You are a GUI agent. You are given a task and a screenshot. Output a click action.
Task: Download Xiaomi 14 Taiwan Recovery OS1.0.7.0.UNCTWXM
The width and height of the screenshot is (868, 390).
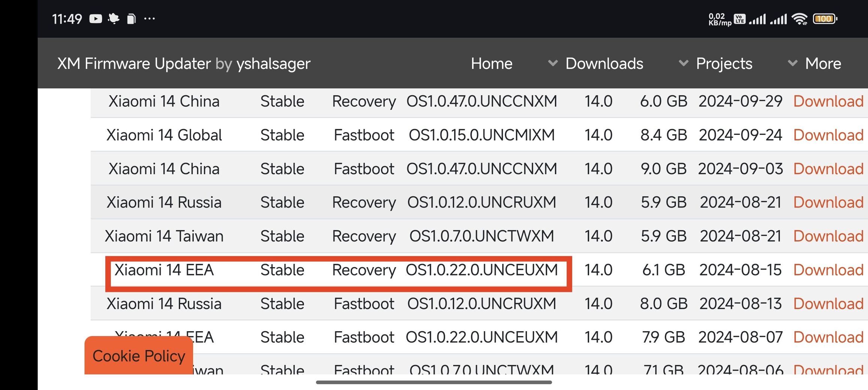pos(828,236)
